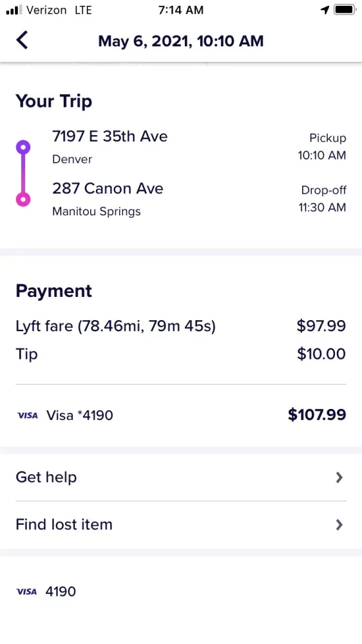Open the Find lost item chevron
The image size is (362, 644).
[x=339, y=524]
